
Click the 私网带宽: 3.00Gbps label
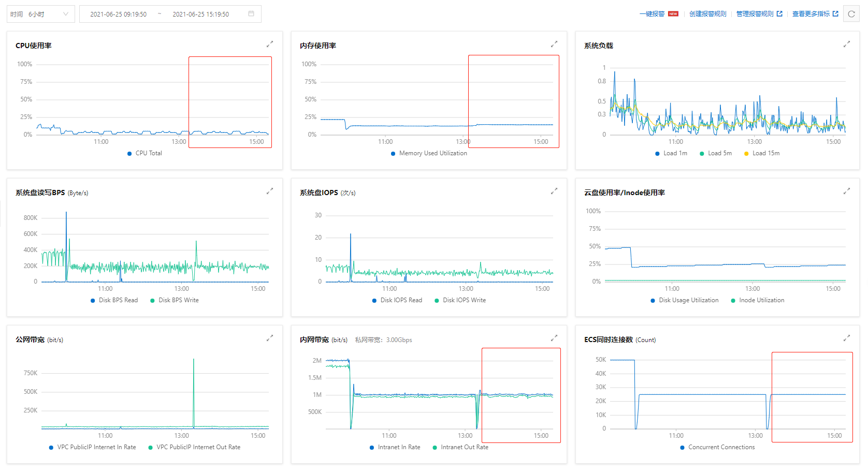[384, 340]
